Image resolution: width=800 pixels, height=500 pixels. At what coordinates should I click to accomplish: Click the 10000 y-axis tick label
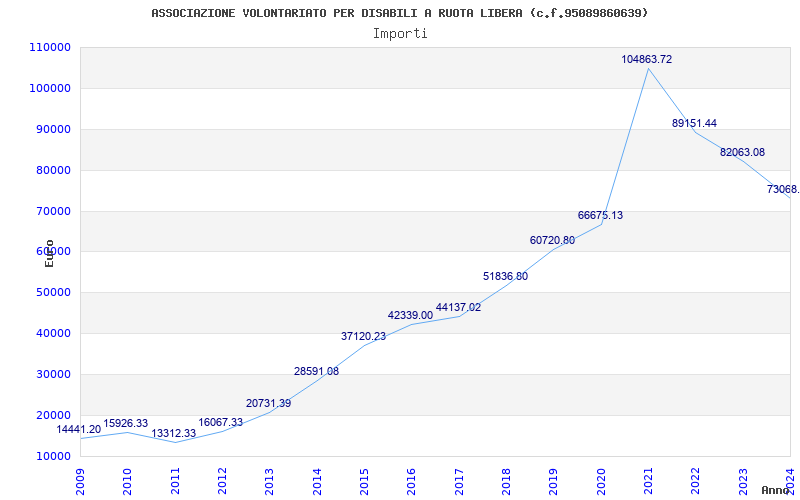pyautogui.click(x=53, y=456)
